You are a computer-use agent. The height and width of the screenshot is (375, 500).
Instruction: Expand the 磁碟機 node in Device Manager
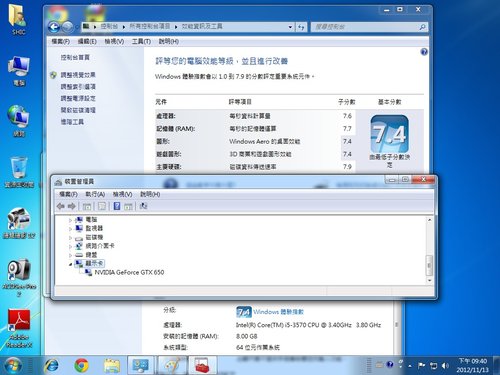(x=70, y=238)
